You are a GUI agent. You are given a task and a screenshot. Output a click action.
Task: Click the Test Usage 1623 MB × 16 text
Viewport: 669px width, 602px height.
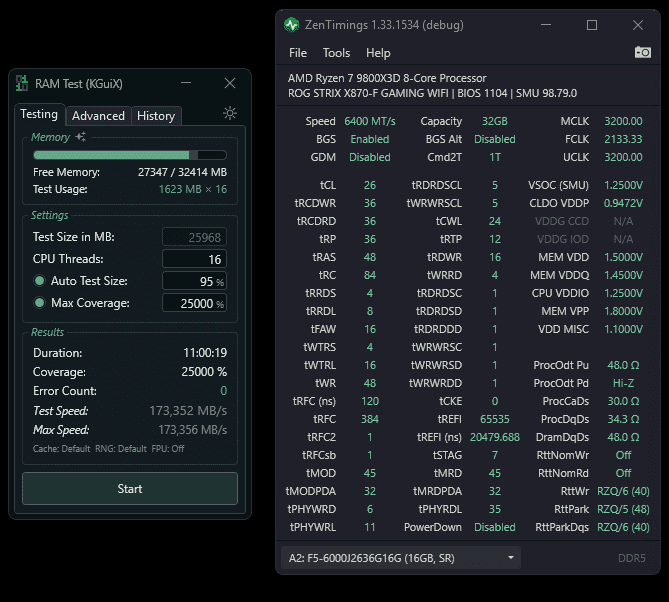[193, 189]
